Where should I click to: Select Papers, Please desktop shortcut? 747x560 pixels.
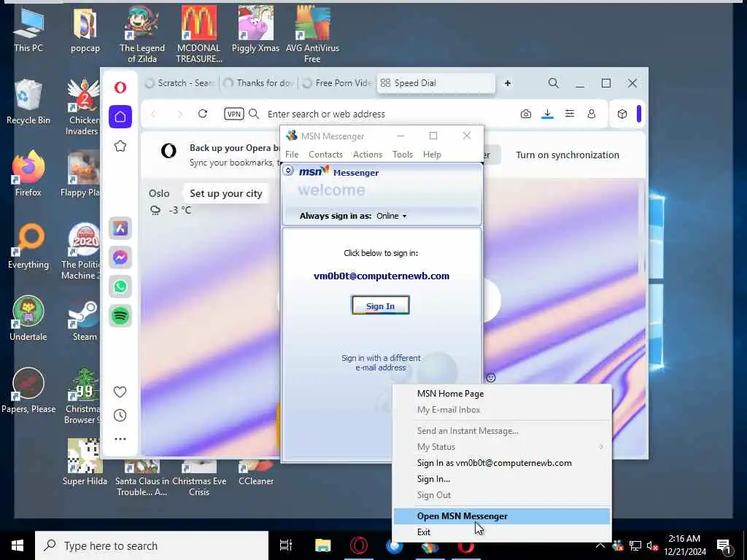pos(28,391)
